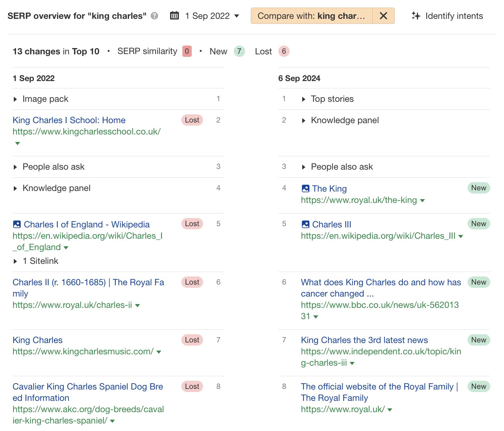Expand the 1 Sitelink under Wikipedia result
The height and width of the screenshot is (431, 504).
coord(15,261)
